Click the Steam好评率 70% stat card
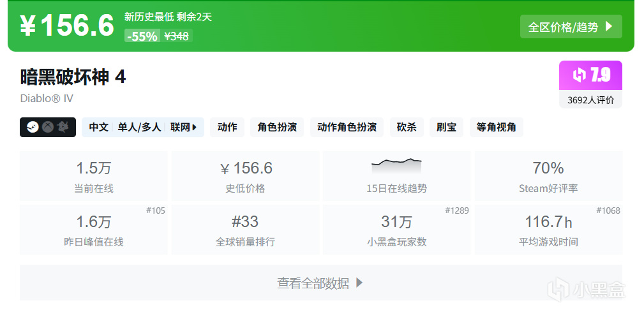Image resolution: width=644 pixels, height=310 pixels. 548,176
